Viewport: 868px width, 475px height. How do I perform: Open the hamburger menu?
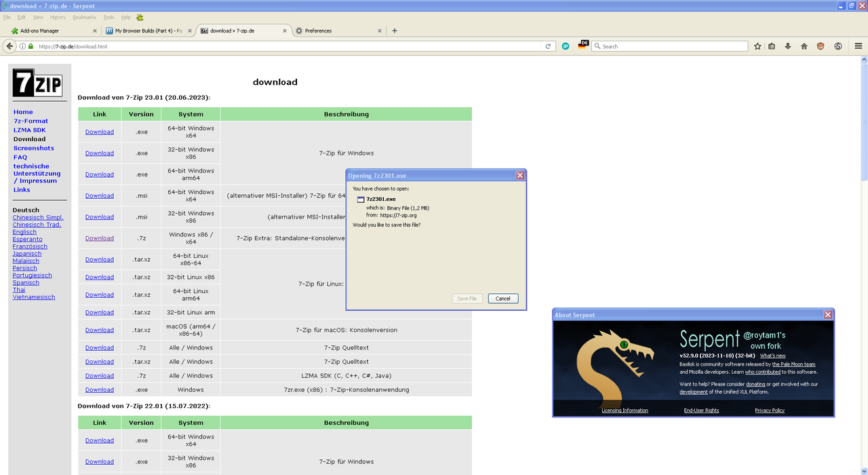(858, 46)
